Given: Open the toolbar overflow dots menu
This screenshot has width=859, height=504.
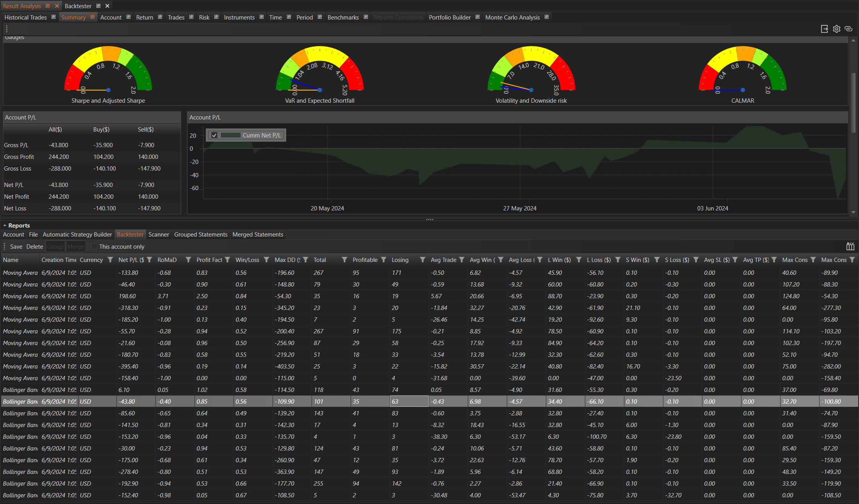Looking at the screenshot, I should (x=7, y=29).
